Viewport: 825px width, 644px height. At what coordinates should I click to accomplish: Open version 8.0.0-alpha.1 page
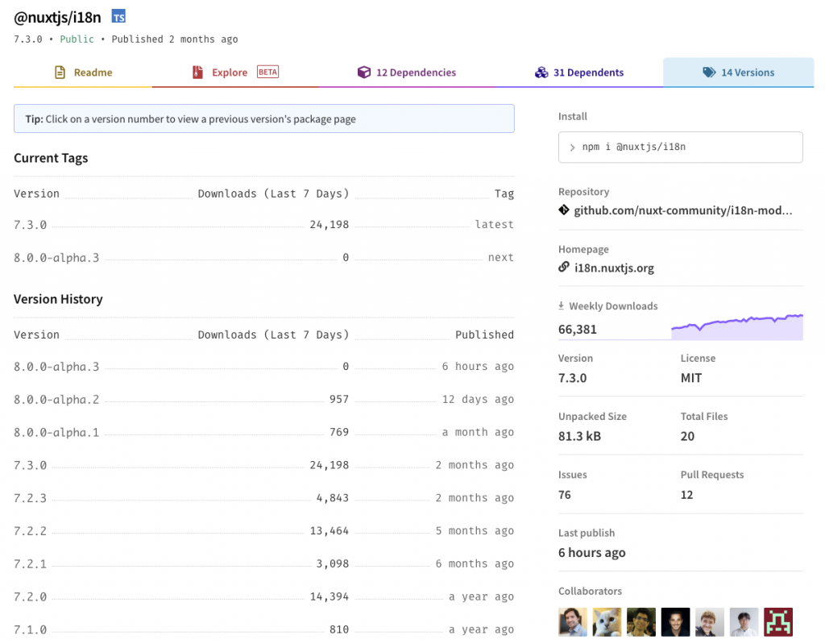(x=56, y=432)
